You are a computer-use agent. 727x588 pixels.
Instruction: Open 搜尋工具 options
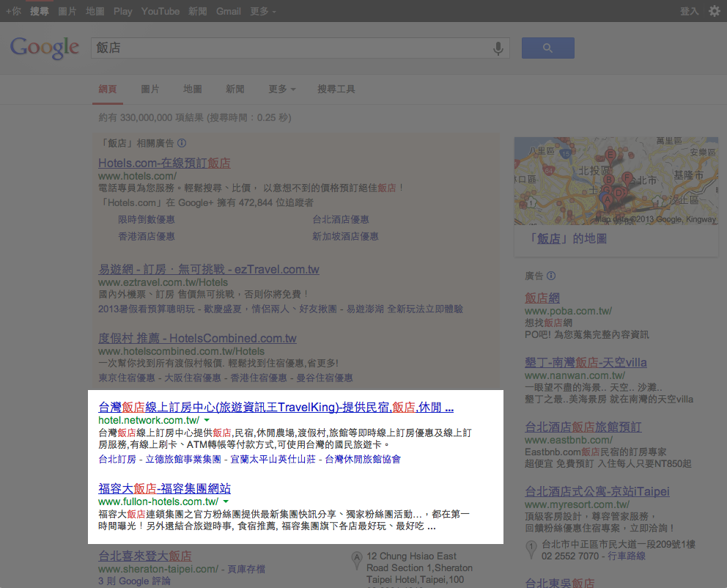pos(336,89)
